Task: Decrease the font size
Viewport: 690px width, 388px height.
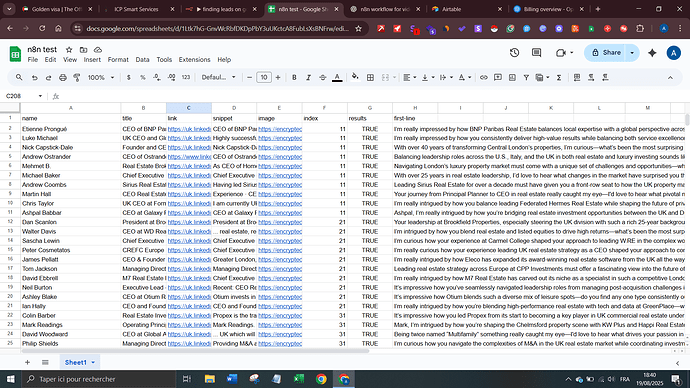Action: point(250,77)
